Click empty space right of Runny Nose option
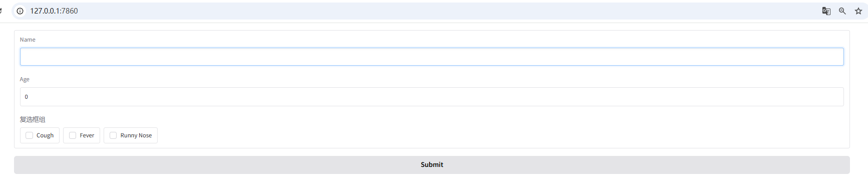 (501, 135)
